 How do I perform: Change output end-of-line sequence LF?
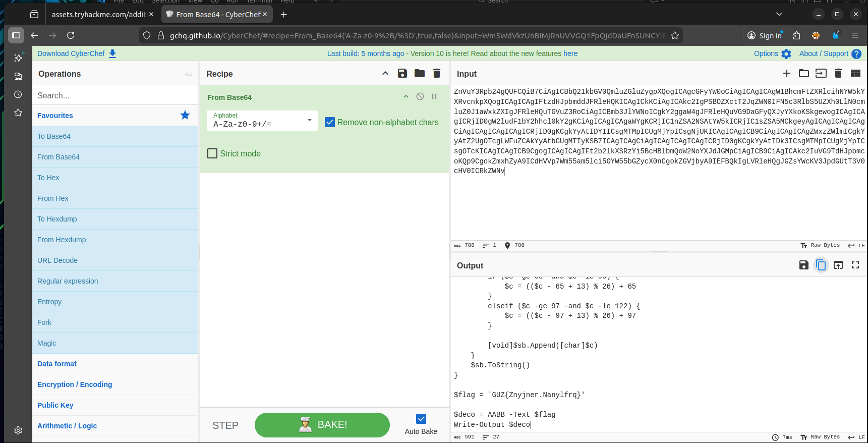856,437
